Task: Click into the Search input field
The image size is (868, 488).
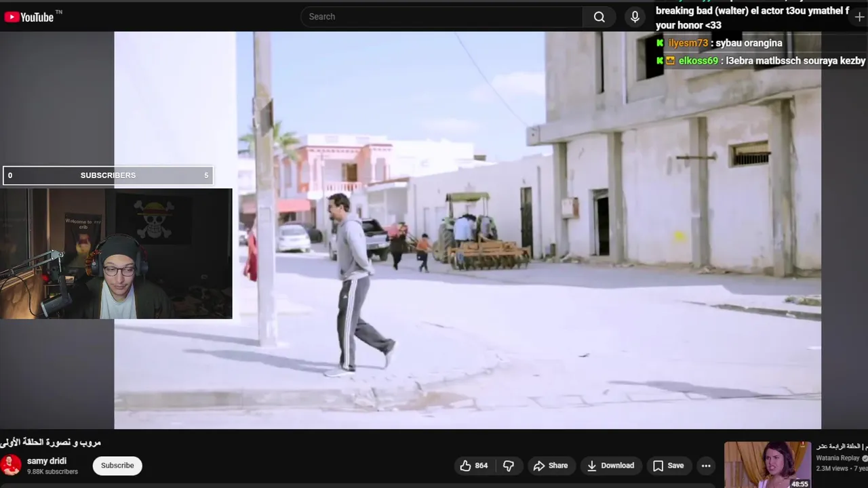Action: click(x=441, y=17)
